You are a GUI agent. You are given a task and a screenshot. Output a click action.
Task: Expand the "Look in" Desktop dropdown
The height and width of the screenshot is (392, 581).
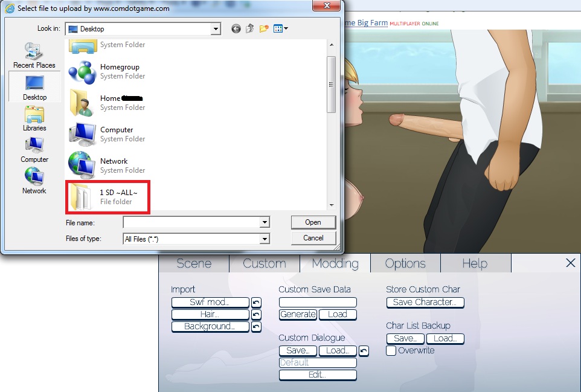click(x=216, y=29)
